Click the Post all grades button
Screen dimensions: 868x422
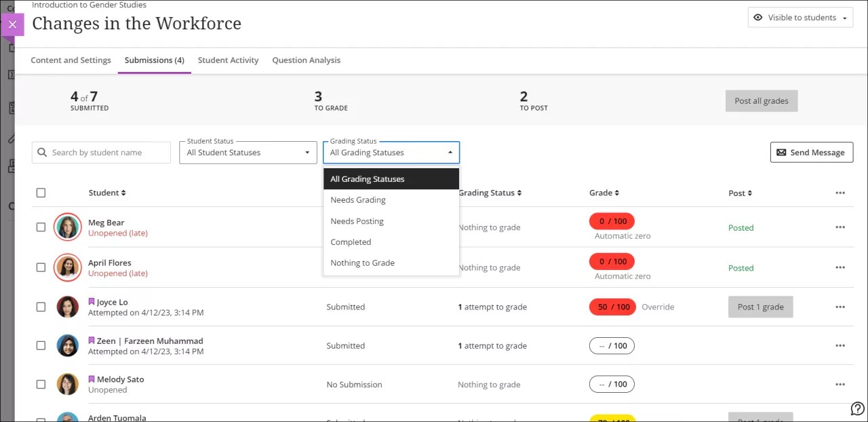(762, 100)
